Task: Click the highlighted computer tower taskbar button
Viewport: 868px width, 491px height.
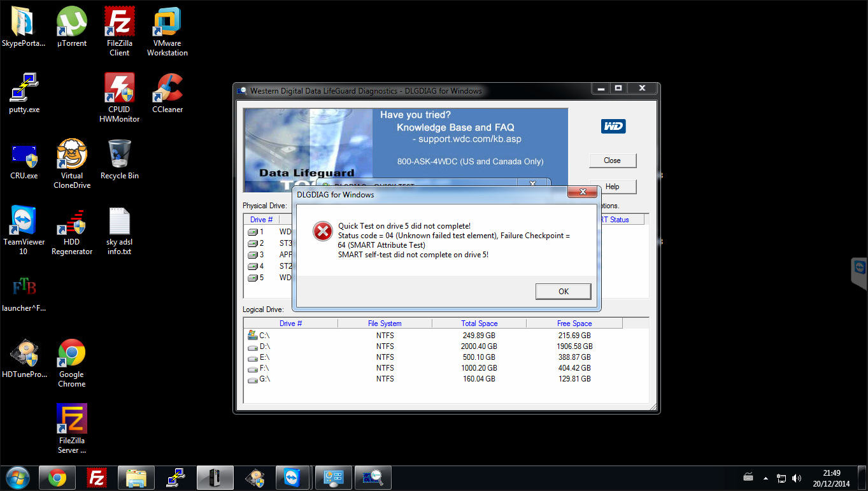Action: click(215, 478)
